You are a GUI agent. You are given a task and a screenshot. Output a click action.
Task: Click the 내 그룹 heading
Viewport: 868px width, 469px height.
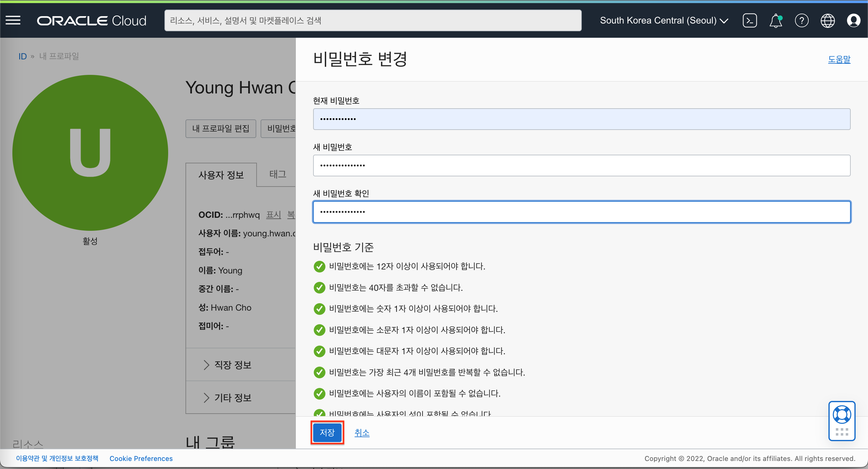click(x=210, y=442)
